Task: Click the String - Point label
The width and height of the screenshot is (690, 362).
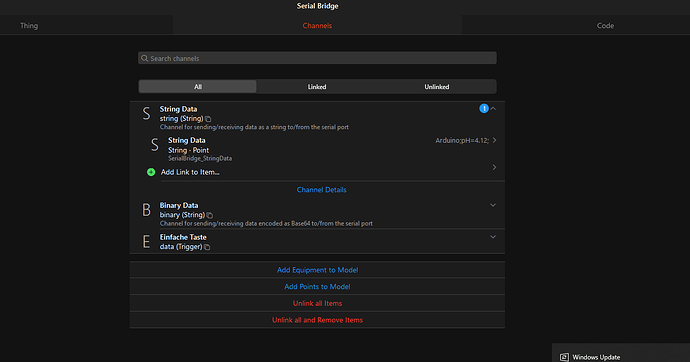Action: point(188,150)
